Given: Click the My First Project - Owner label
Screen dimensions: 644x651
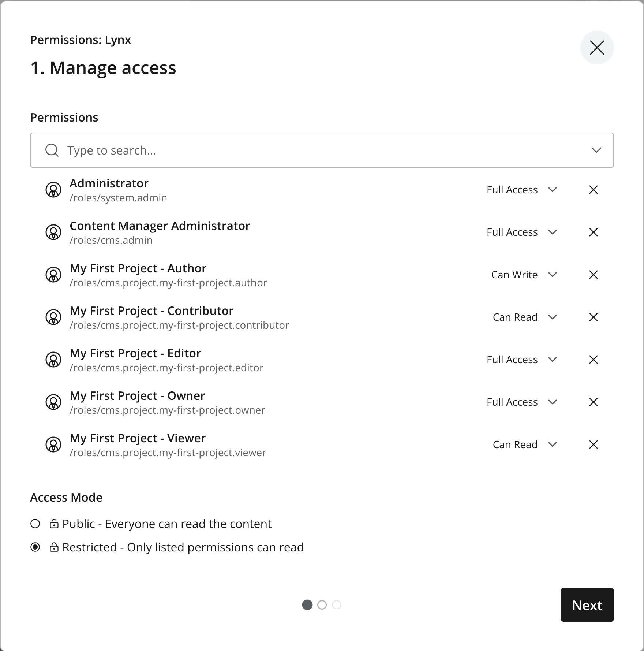Looking at the screenshot, I should [137, 395].
